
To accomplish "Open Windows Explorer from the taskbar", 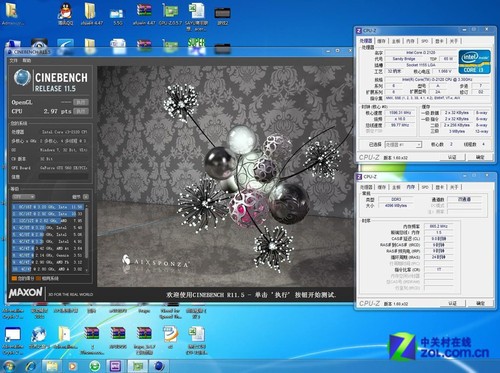I will 52,366.
